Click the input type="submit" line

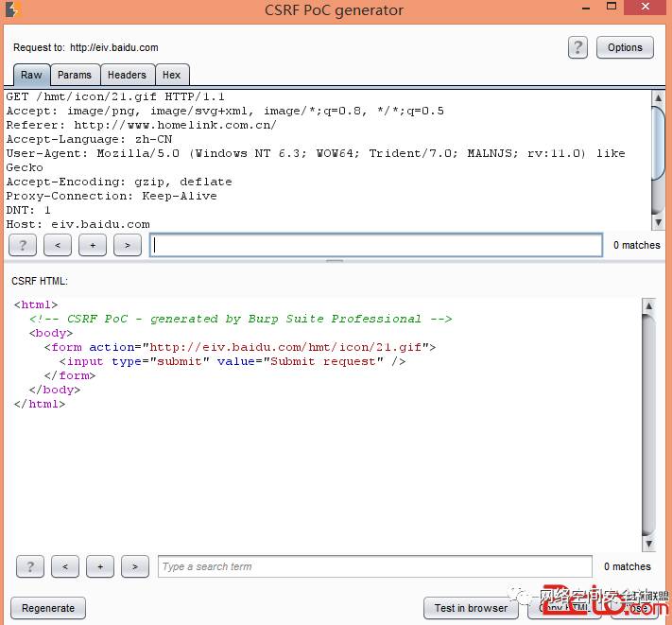pos(233,361)
